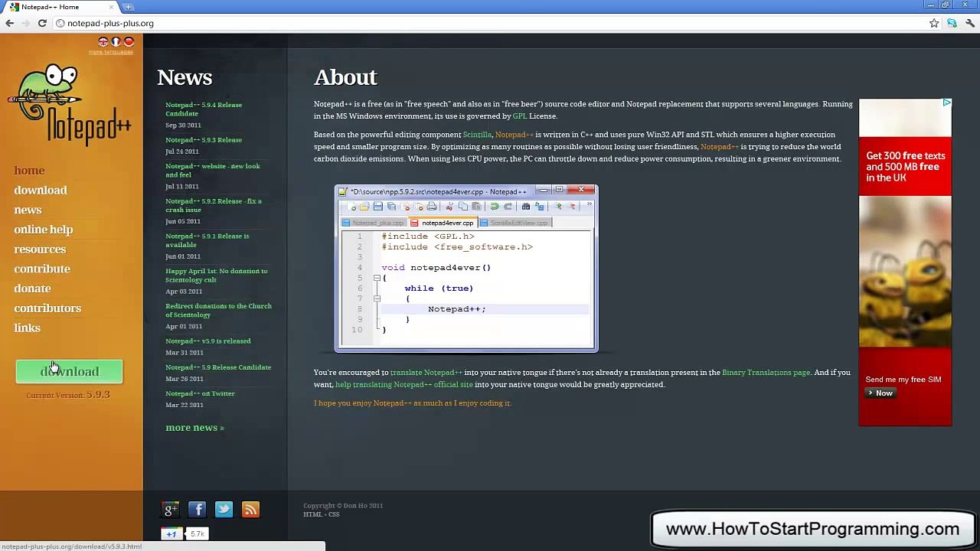Open the online help menu item
The width and height of the screenshot is (980, 551).
click(44, 230)
